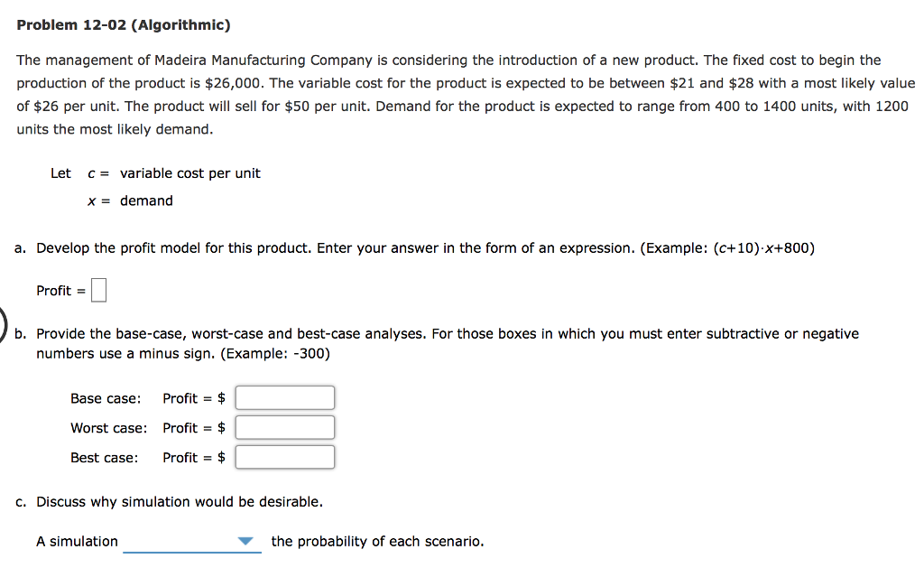Viewport: 924px width, 568px height.
Task: Click the Best case profit entry box
Action: (284, 456)
